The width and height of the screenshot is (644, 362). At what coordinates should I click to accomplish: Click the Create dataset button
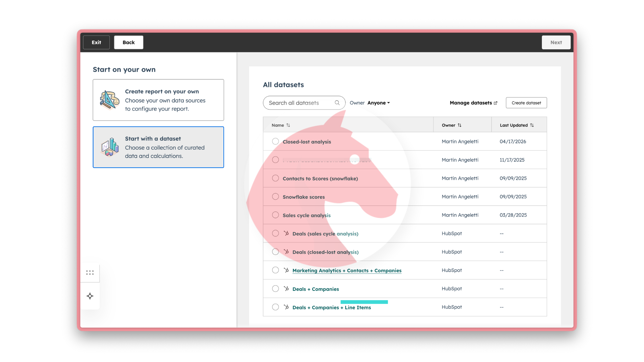526,103
